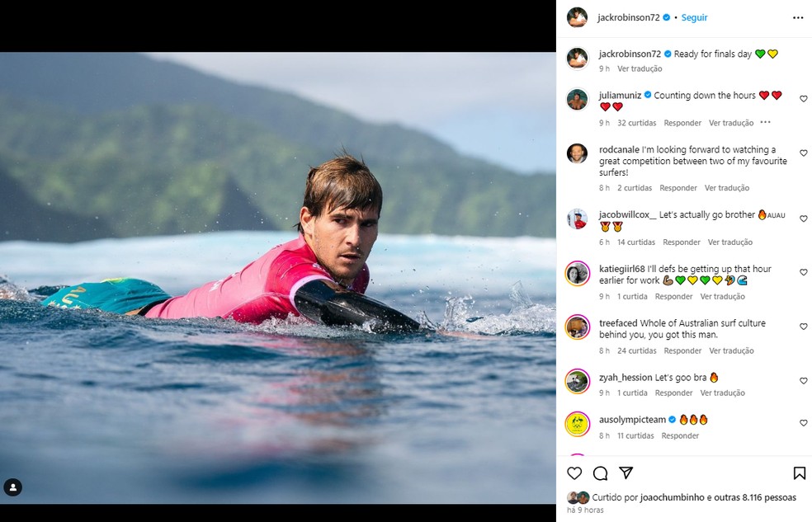Click the verified badge next to jackrobinson72

coord(667,16)
